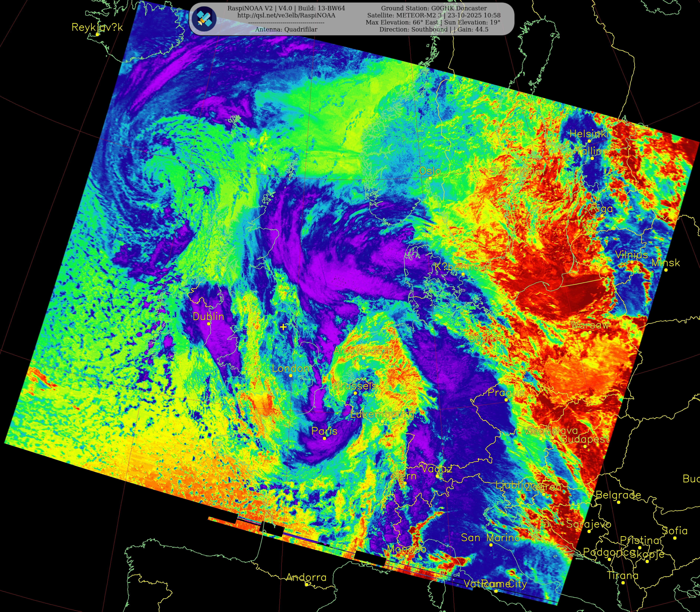This screenshot has height=612, width=700.
Task: Click the Belgrade city marker dot
Action: pos(619,502)
